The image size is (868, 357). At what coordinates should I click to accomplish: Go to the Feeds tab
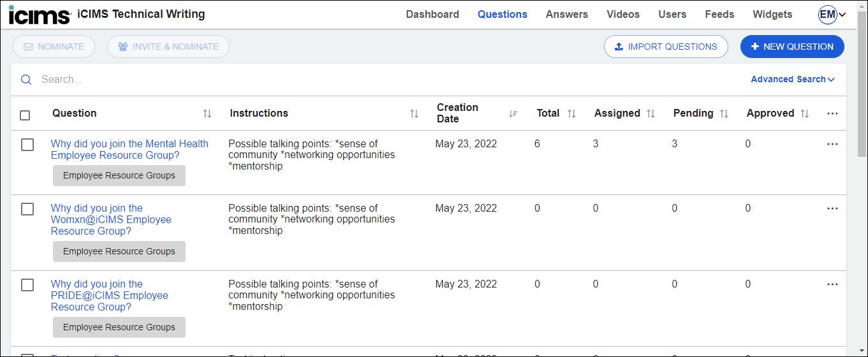719,14
